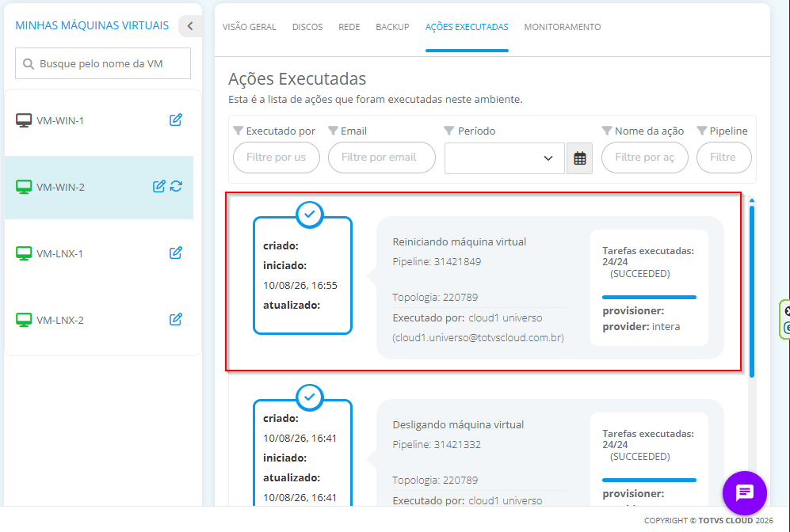The width and height of the screenshot is (790, 532).
Task: Focus the Pipeline 'Filtre' field
Action: [723, 158]
